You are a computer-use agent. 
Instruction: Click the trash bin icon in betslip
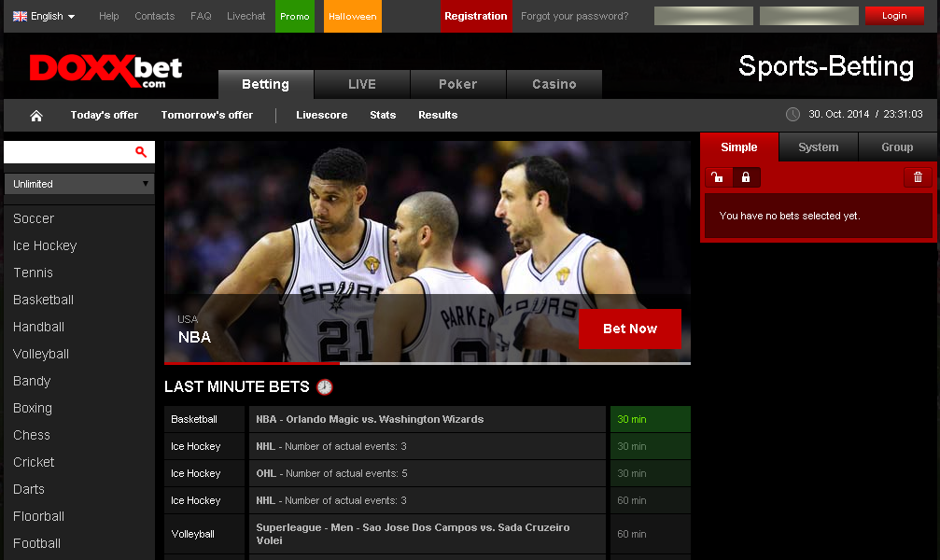click(918, 177)
